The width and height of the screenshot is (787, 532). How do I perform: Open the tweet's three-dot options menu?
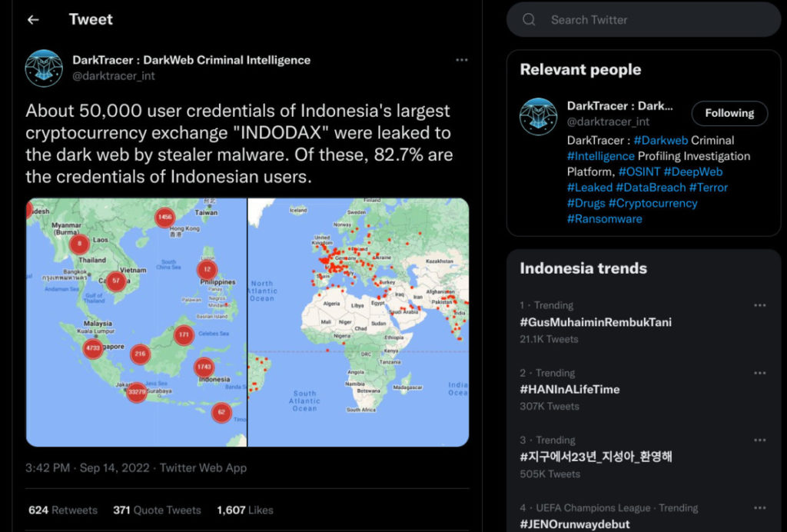click(462, 59)
